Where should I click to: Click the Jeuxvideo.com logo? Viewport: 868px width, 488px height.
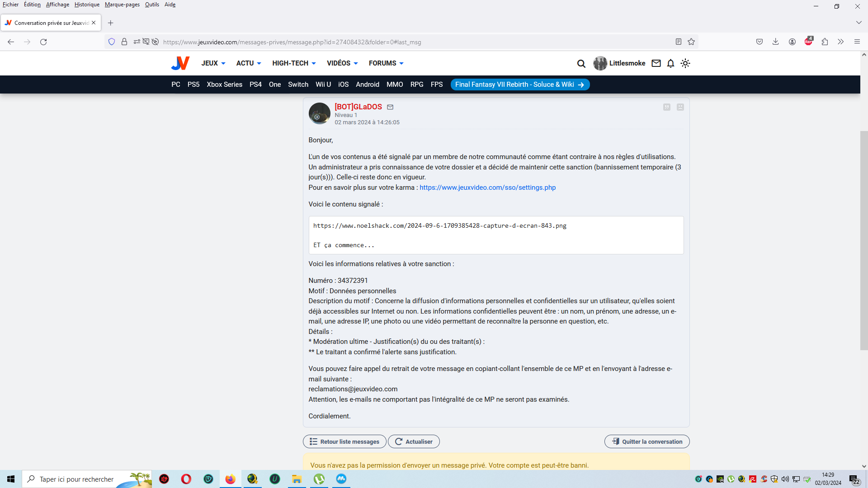180,63
